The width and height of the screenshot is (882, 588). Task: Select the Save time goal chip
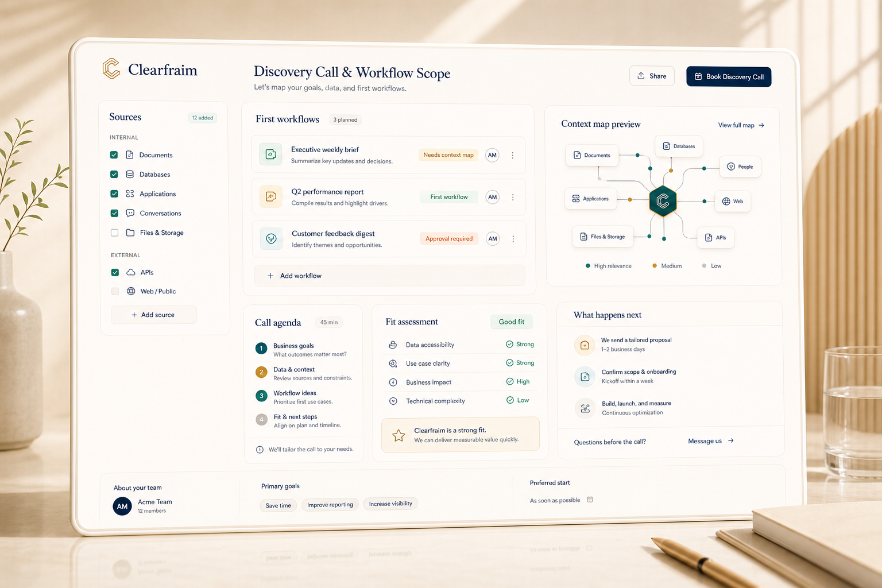point(278,505)
